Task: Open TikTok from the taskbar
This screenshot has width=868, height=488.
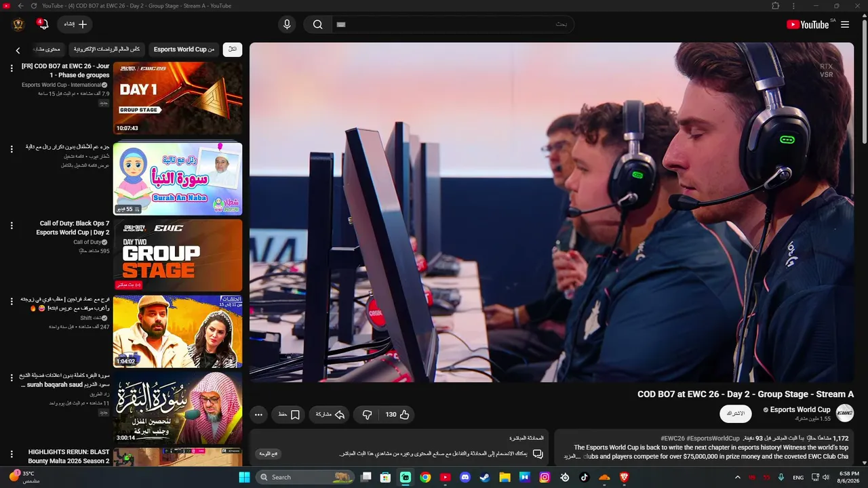Action: [x=585, y=477]
